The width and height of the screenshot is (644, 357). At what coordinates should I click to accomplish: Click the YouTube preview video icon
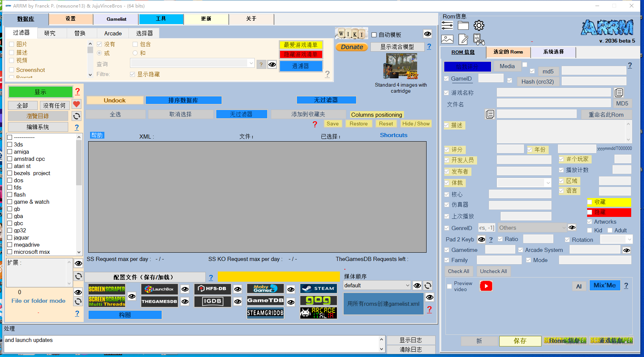click(x=486, y=286)
